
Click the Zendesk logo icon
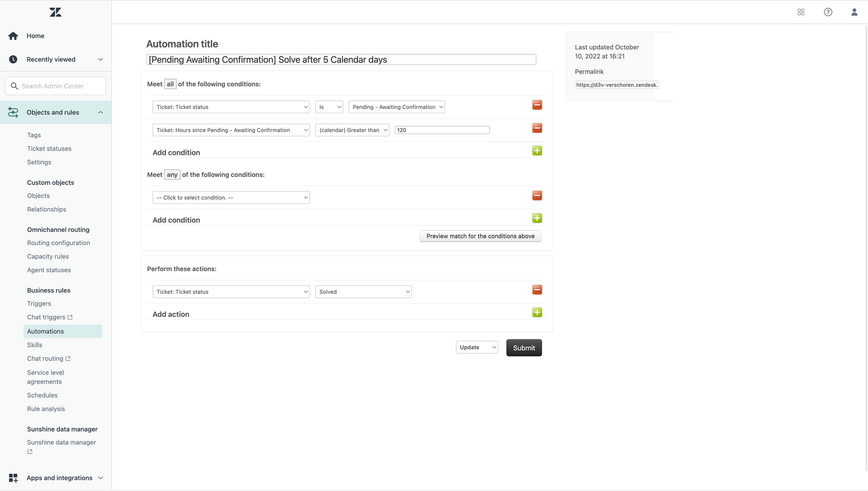tap(56, 12)
